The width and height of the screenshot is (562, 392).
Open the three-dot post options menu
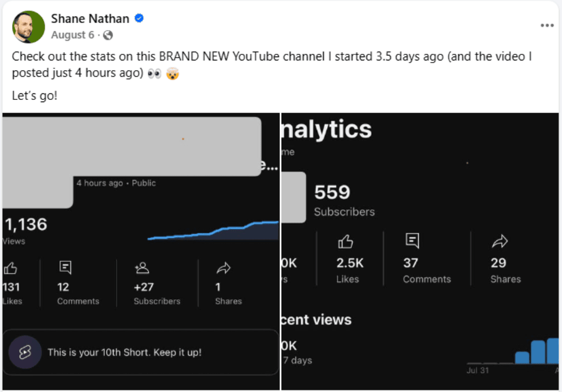(x=547, y=26)
